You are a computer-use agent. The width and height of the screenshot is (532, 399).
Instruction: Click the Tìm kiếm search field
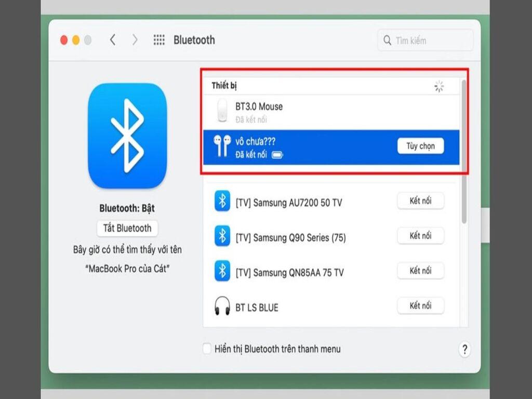[426, 40]
